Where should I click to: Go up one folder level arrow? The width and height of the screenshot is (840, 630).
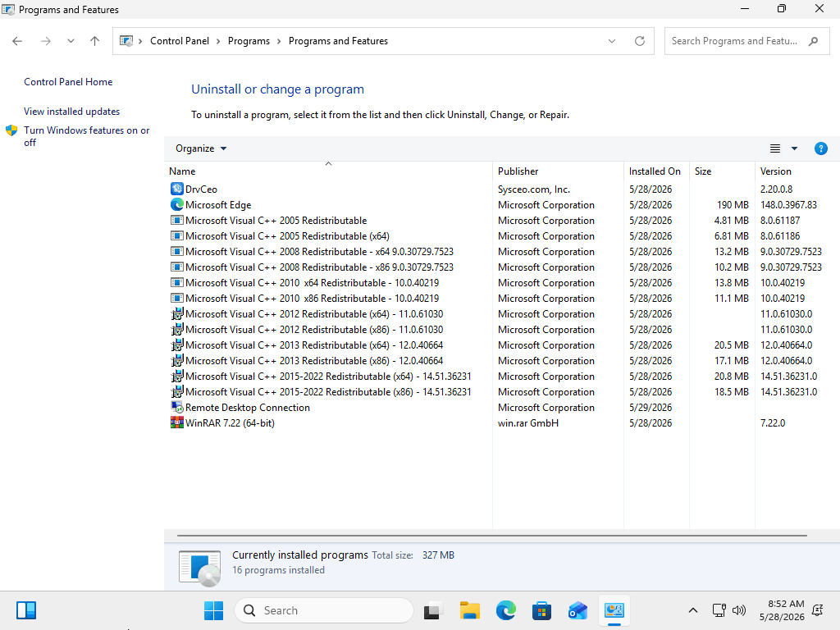tap(95, 41)
